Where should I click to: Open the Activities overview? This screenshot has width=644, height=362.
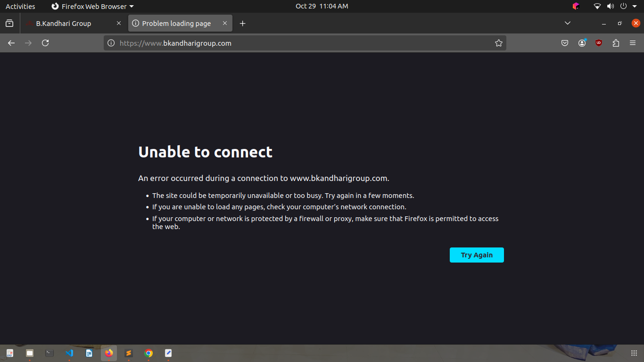(x=20, y=6)
